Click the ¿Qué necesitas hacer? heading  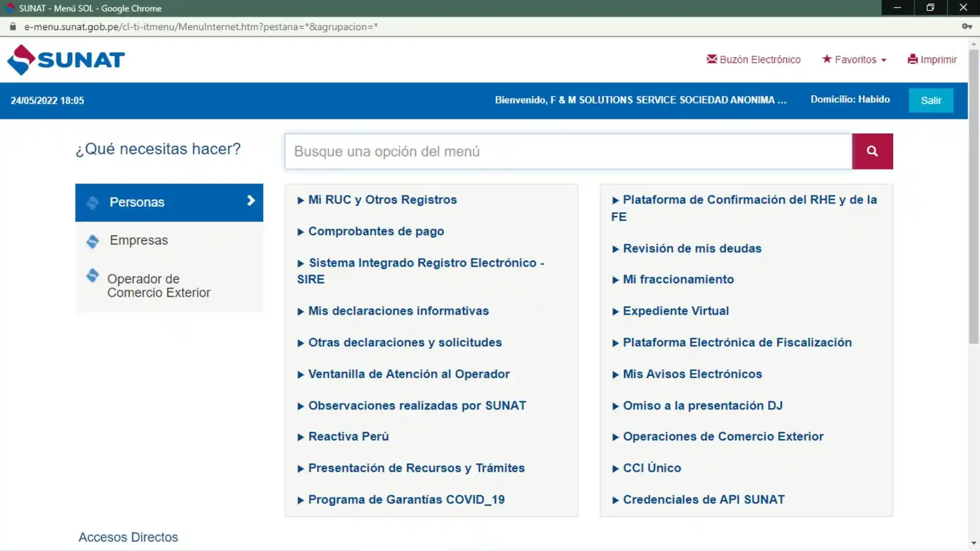(x=158, y=149)
